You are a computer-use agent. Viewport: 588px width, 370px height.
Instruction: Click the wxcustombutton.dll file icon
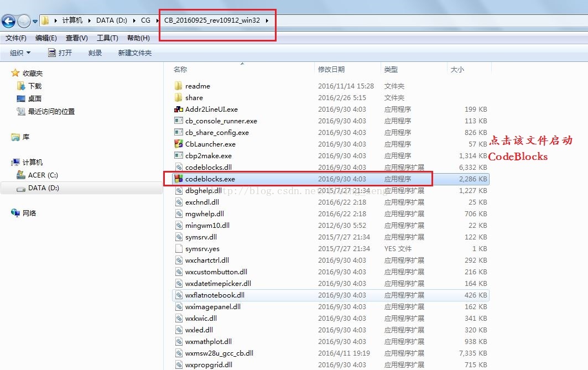tap(179, 272)
